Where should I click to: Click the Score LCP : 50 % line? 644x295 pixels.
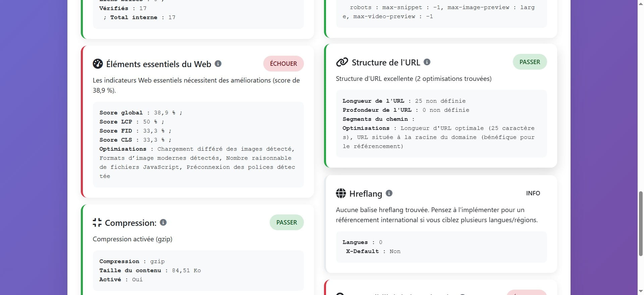coord(132,122)
